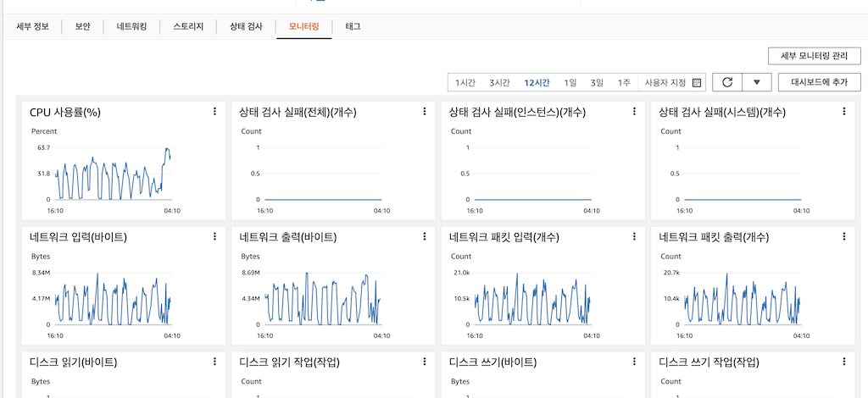Image resolution: width=868 pixels, height=398 pixels.
Task: Click the 디스크 쓰기 작업(작업) title
Action: (709, 362)
